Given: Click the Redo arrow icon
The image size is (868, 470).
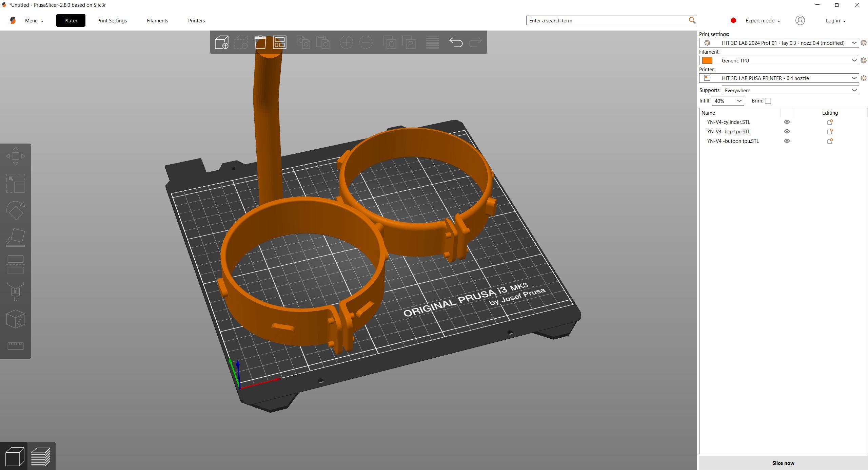Looking at the screenshot, I should point(475,42).
